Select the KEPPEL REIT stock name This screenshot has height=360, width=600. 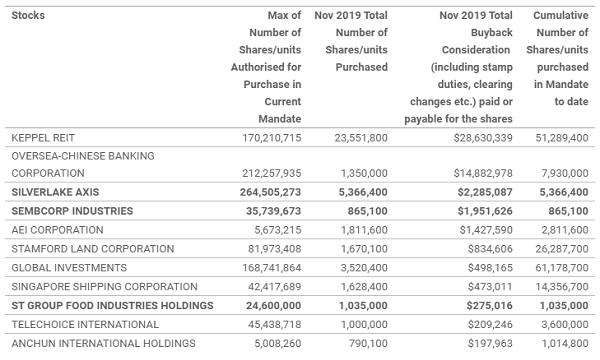pyautogui.click(x=43, y=138)
